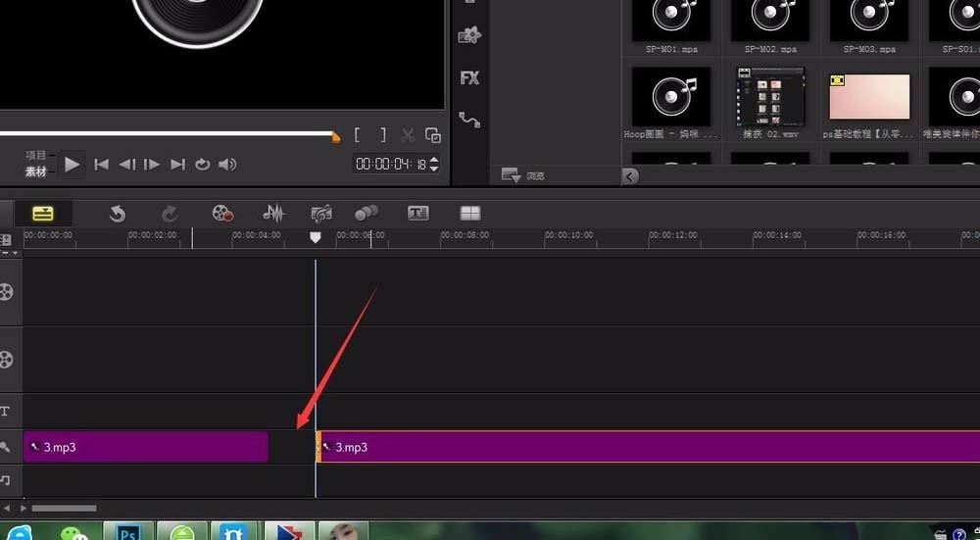Screen dimensions: 980x540
Task: Enlarge the preview window
Action: pyautogui.click(x=433, y=136)
